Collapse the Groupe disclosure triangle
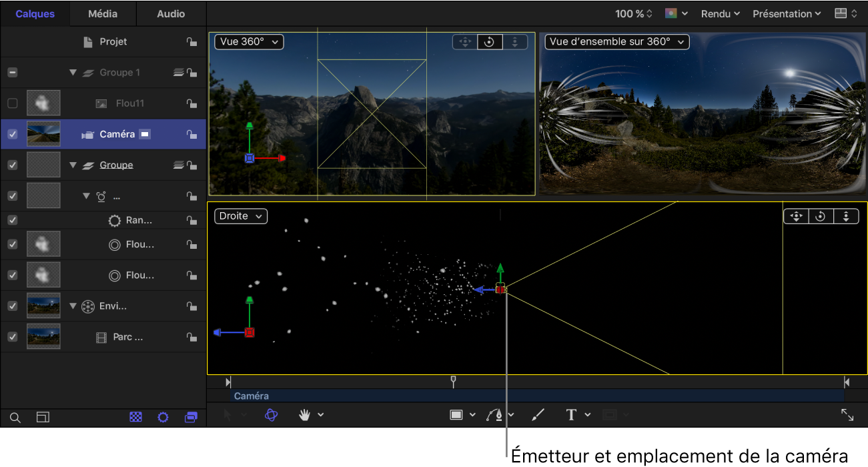 73,165
